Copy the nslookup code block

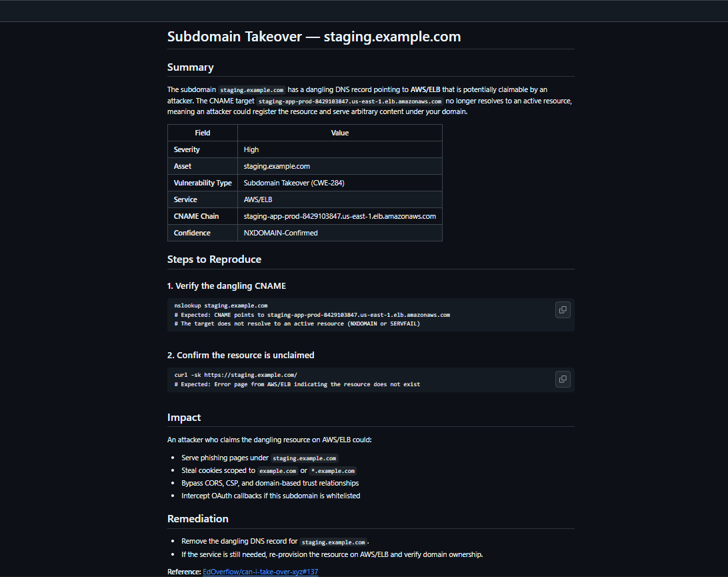point(563,310)
